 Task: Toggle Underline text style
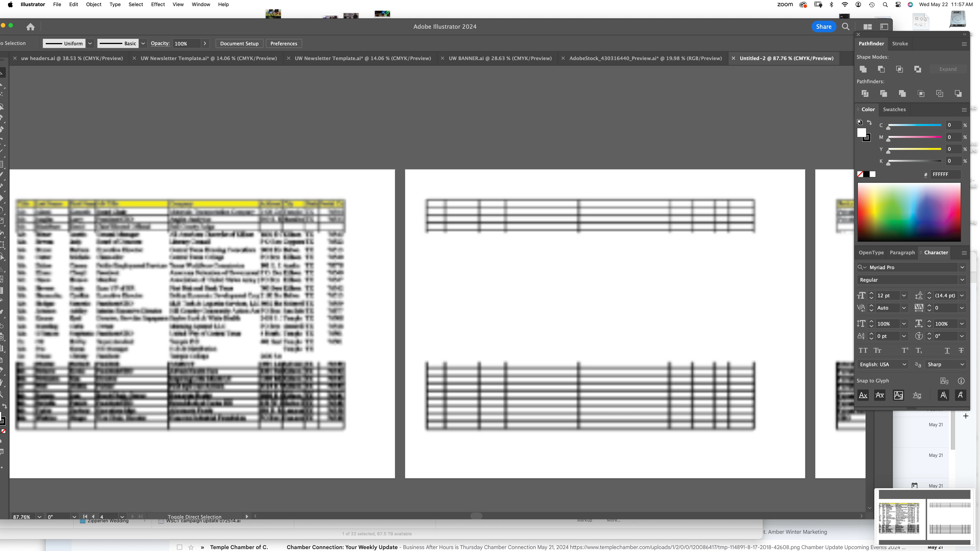(947, 350)
